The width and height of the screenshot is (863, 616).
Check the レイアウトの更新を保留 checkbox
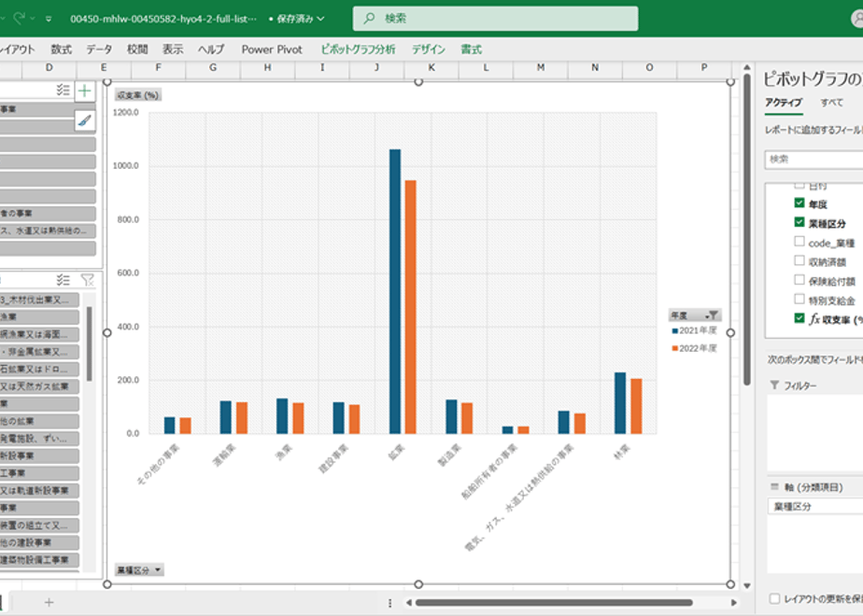click(x=774, y=598)
